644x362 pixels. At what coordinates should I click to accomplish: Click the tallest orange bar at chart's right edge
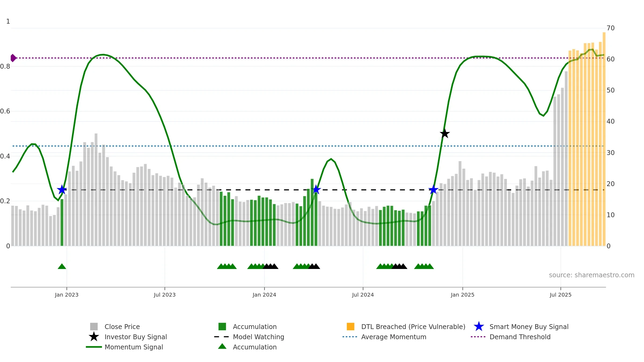[x=604, y=139]
